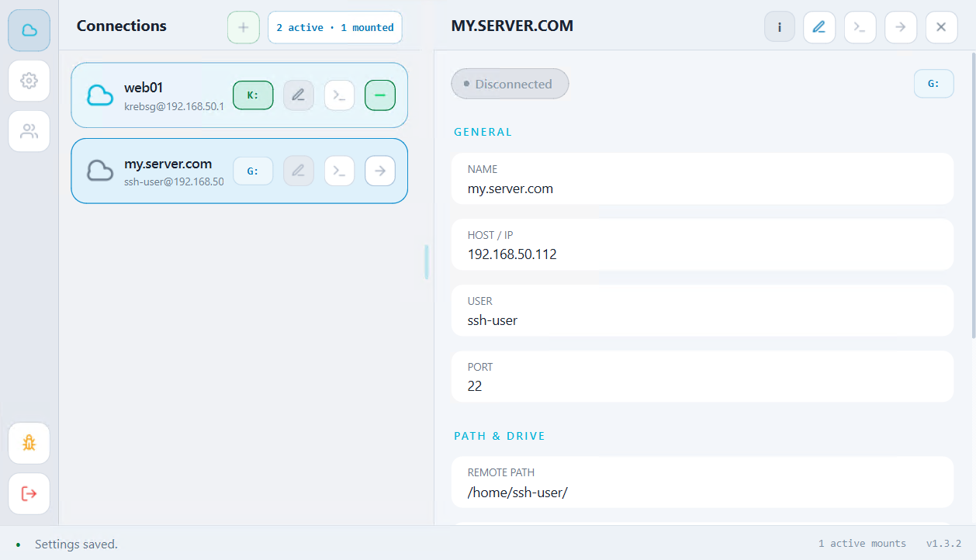The height and width of the screenshot is (560, 976).
Task: Click the v1.3.2 version label
Action: coord(943,544)
